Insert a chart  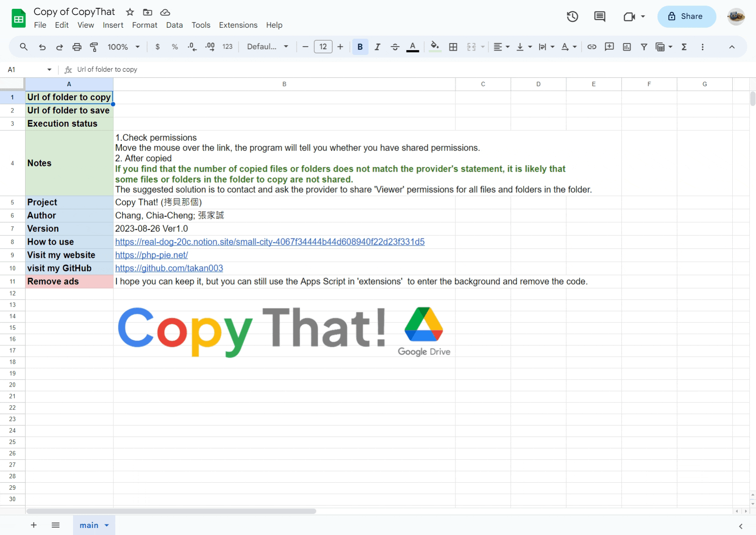pyautogui.click(x=627, y=47)
